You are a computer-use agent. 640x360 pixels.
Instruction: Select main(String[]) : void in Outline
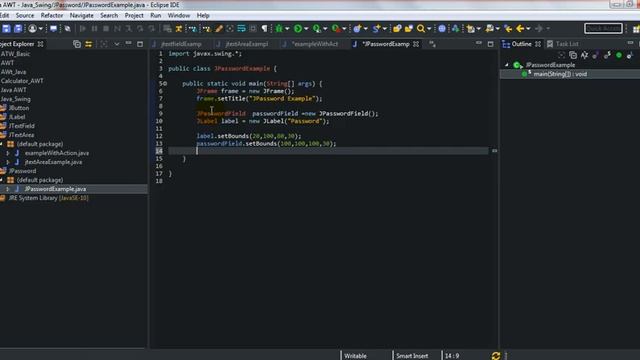pos(560,74)
